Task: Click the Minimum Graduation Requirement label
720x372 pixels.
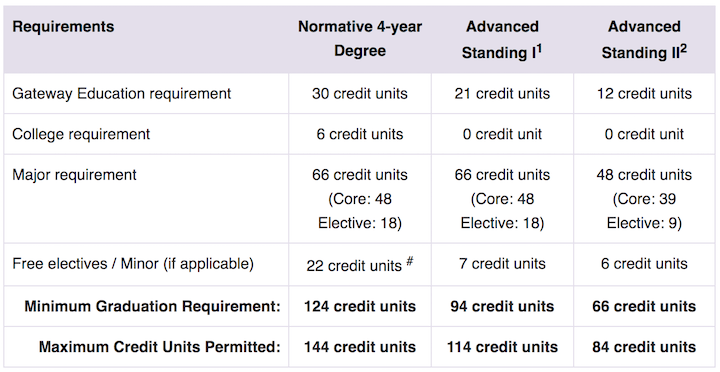Action: pyautogui.click(x=152, y=306)
